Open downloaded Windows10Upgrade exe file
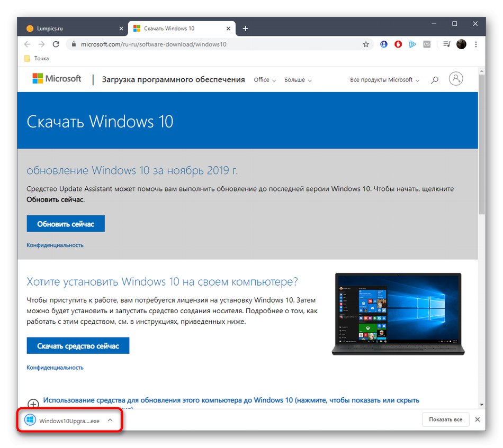503x448 pixels. 62,420
